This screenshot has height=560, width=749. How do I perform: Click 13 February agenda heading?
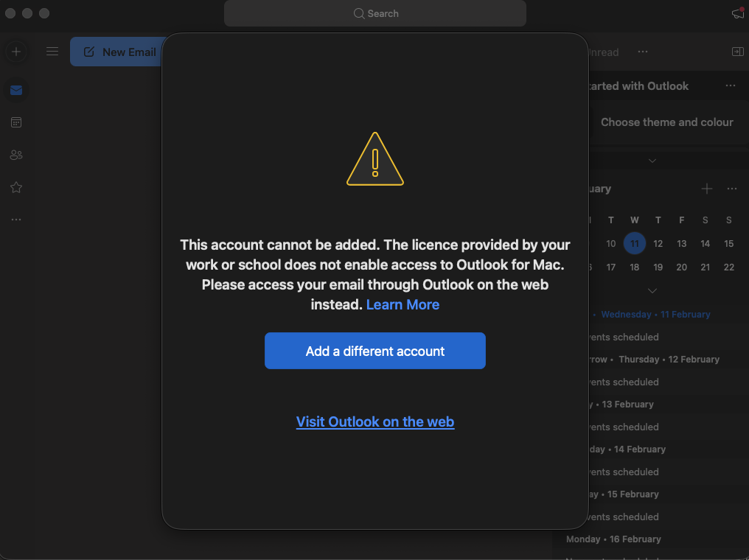click(627, 405)
